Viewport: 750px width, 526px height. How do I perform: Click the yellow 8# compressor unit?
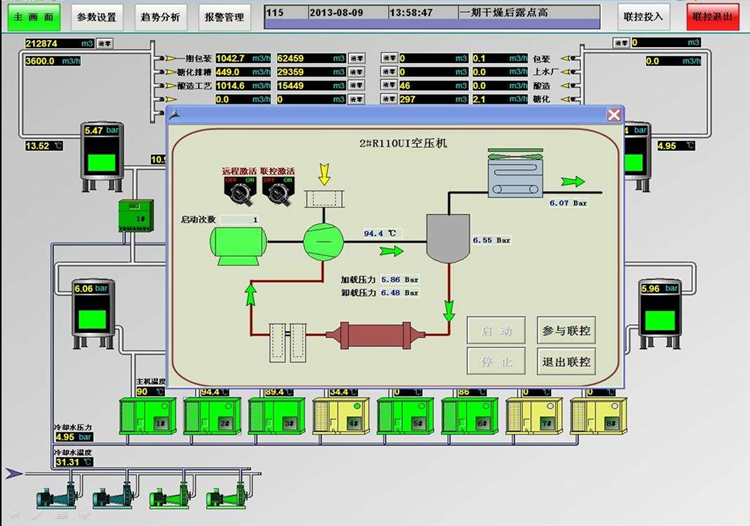point(599,416)
